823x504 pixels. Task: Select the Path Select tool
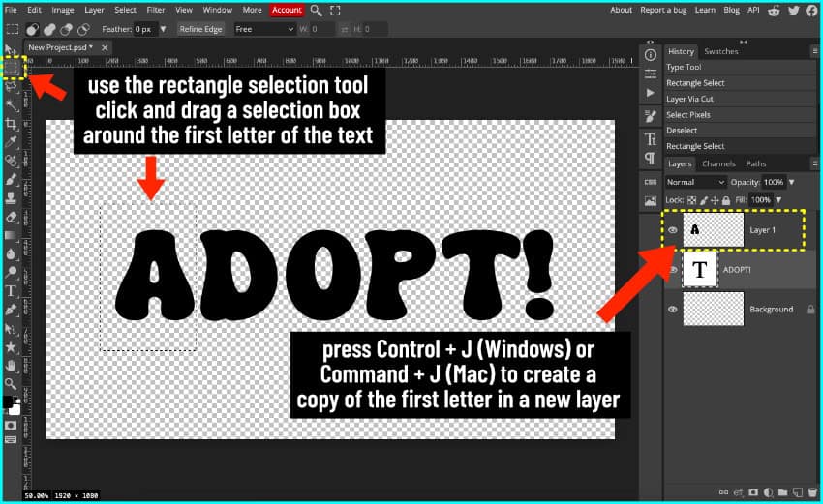(x=11, y=328)
